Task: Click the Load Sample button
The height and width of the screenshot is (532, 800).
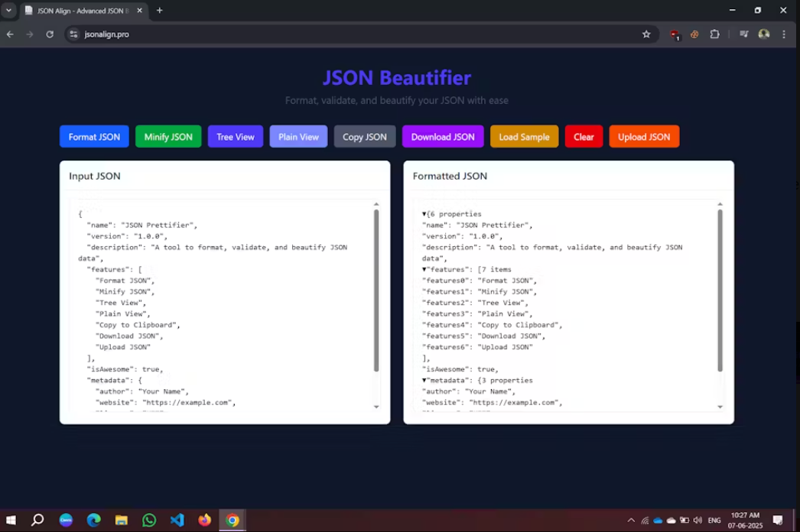Action: click(x=524, y=137)
